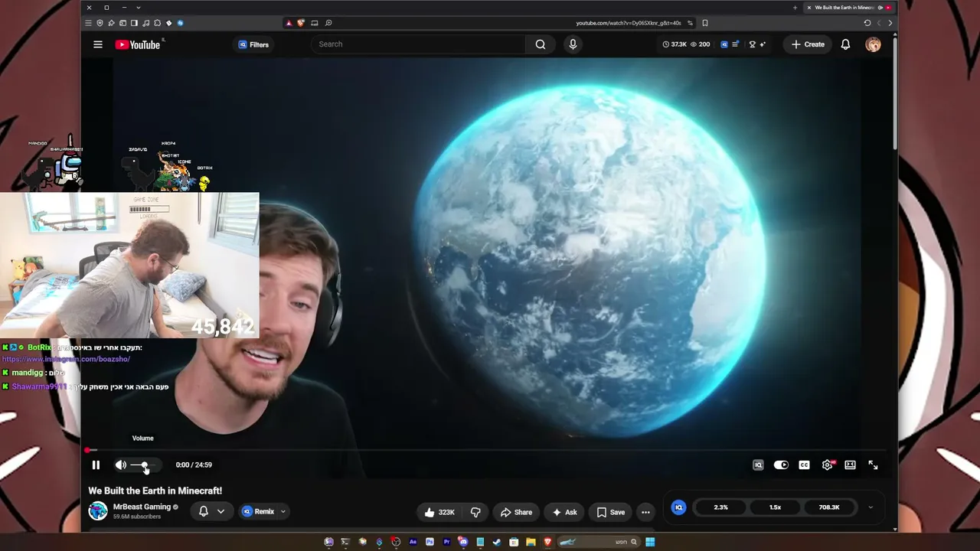Reload the page

[867, 23]
